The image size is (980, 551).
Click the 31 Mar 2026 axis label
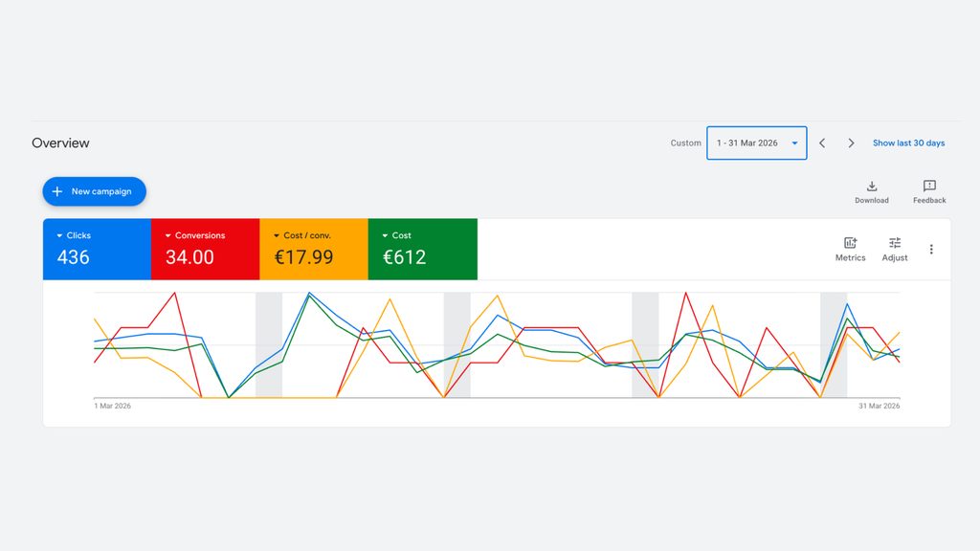pos(879,406)
